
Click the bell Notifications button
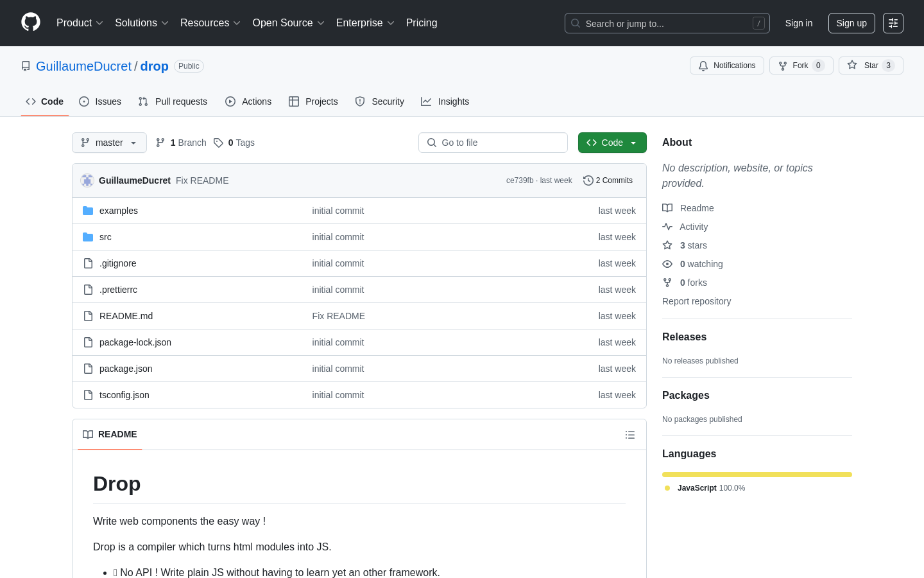(x=727, y=66)
